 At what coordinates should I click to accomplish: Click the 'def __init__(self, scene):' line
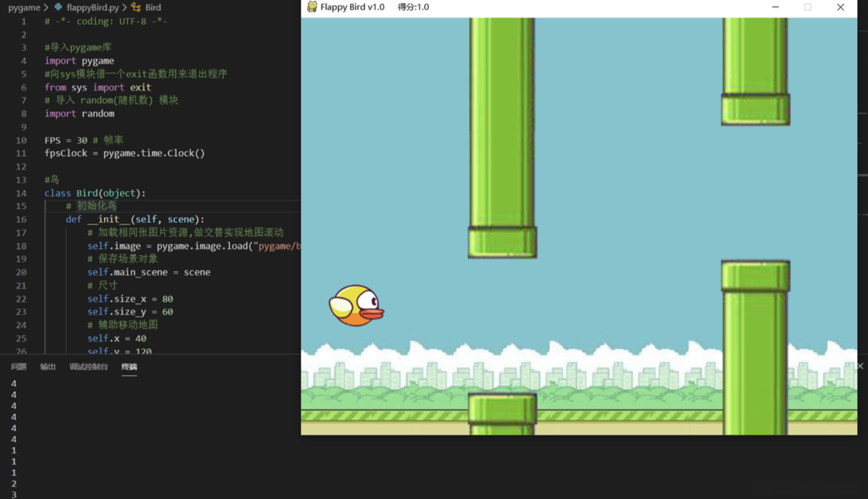click(x=135, y=219)
